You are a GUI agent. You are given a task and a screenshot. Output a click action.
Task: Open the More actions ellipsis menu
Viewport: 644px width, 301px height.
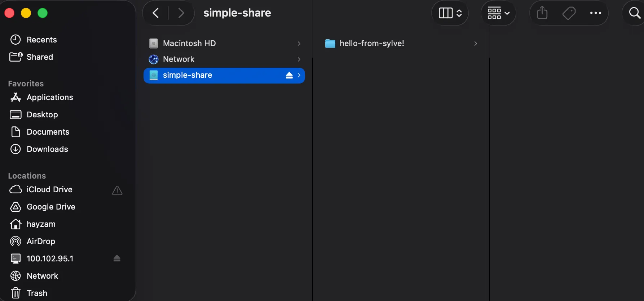click(x=595, y=13)
